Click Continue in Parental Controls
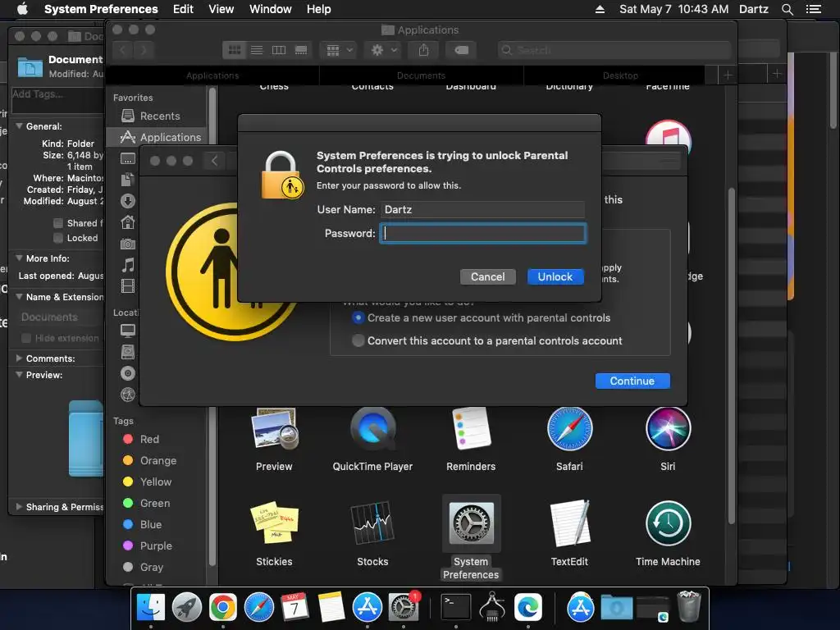Viewport: 840px width, 630px height. 632,381
